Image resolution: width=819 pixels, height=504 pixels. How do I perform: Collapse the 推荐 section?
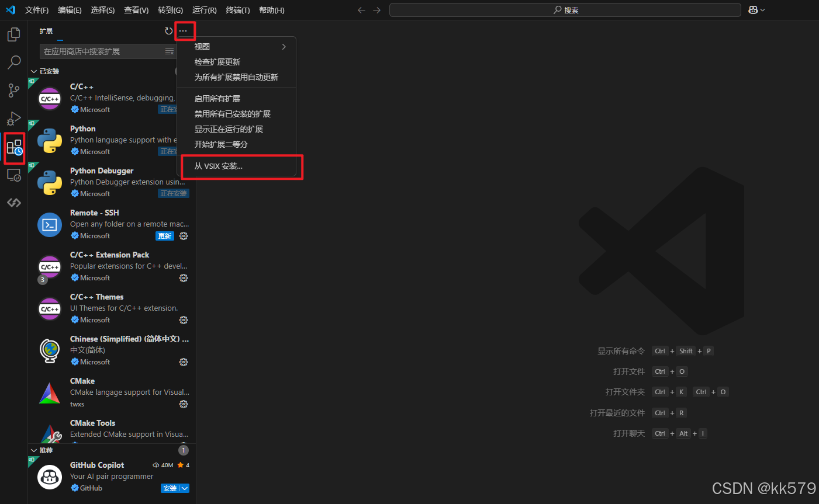(34, 450)
